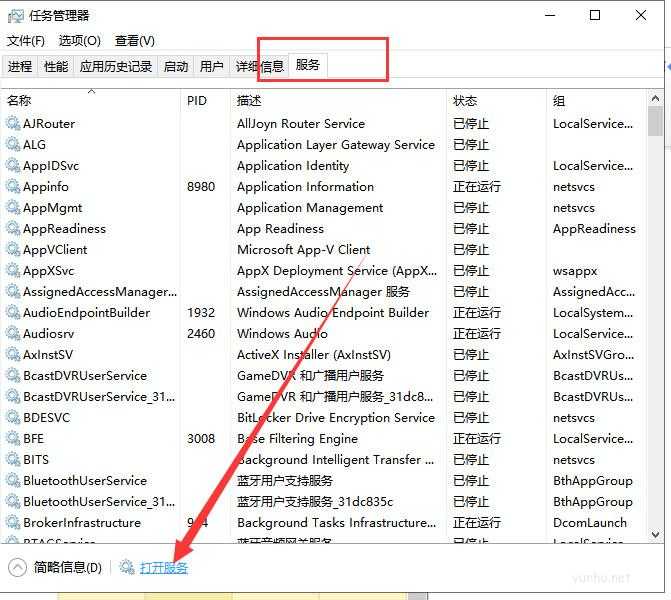671x600 pixels.
Task: Select the AppMgmt service icon
Action: click(x=13, y=208)
